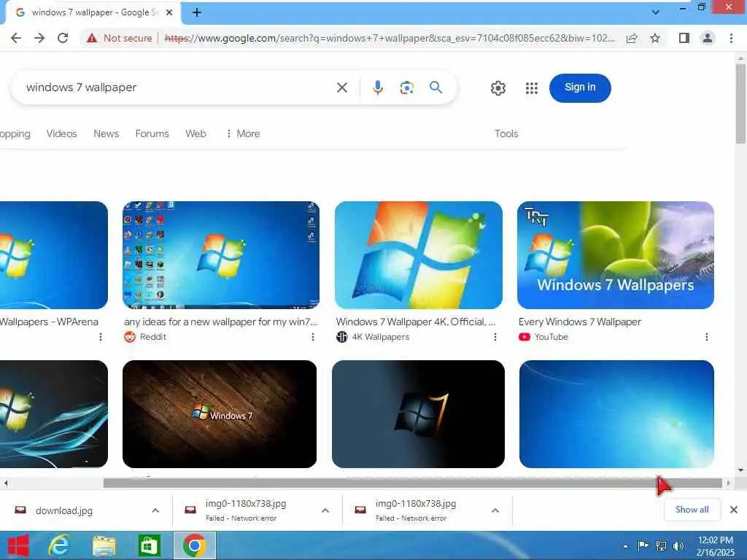This screenshot has height=560, width=747.
Task: Open the Google apps grid
Action: (532, 88)
